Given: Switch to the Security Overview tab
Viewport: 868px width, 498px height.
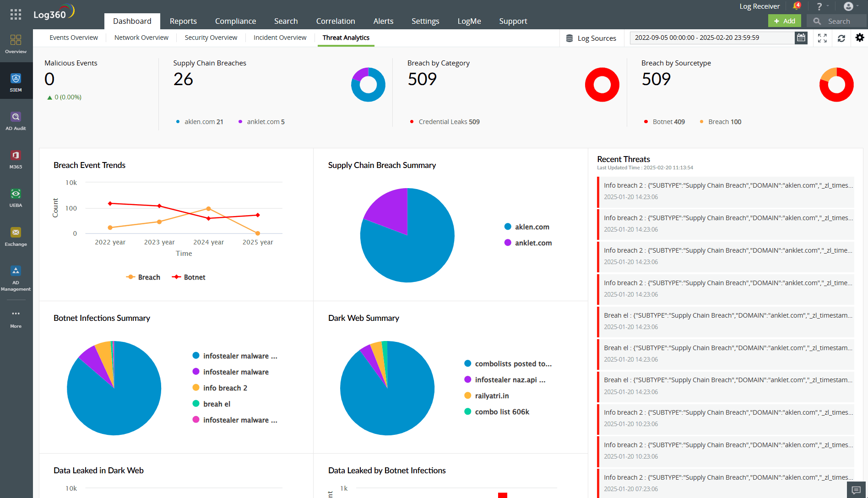Looking at the screenshot, I should [211, 38].
